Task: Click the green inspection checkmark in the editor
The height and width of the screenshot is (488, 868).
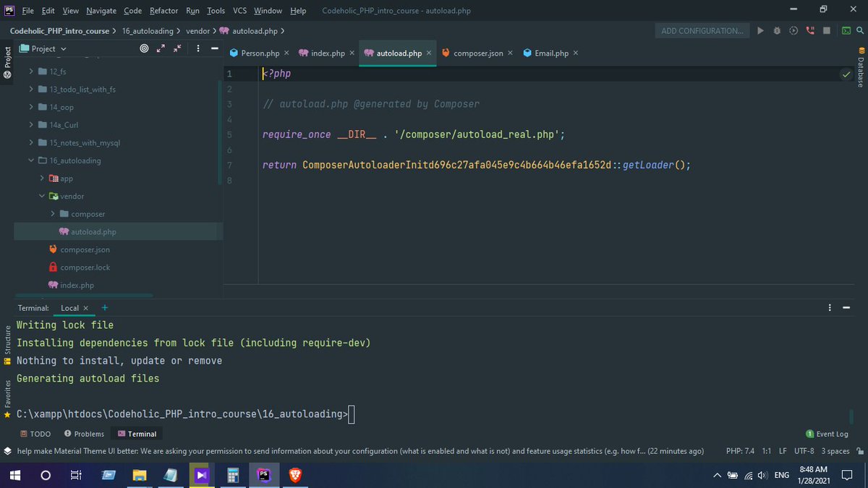Action: [846, 74]
